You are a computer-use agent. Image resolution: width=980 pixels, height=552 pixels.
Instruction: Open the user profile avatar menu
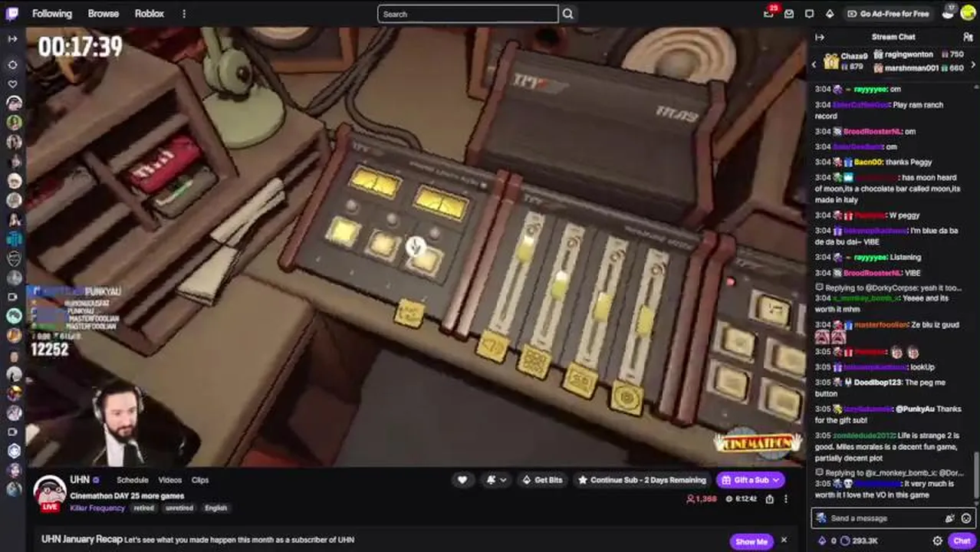968,14
